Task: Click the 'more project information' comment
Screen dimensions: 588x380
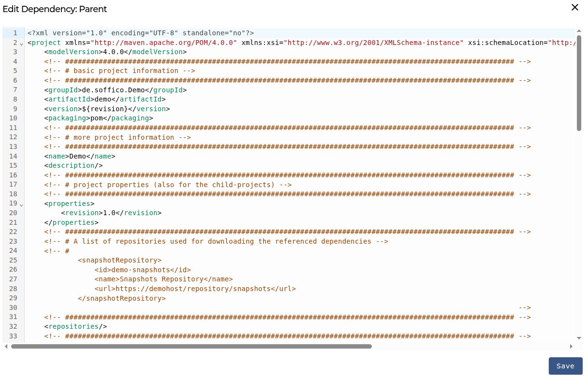Action: click(x=118, y=137)
